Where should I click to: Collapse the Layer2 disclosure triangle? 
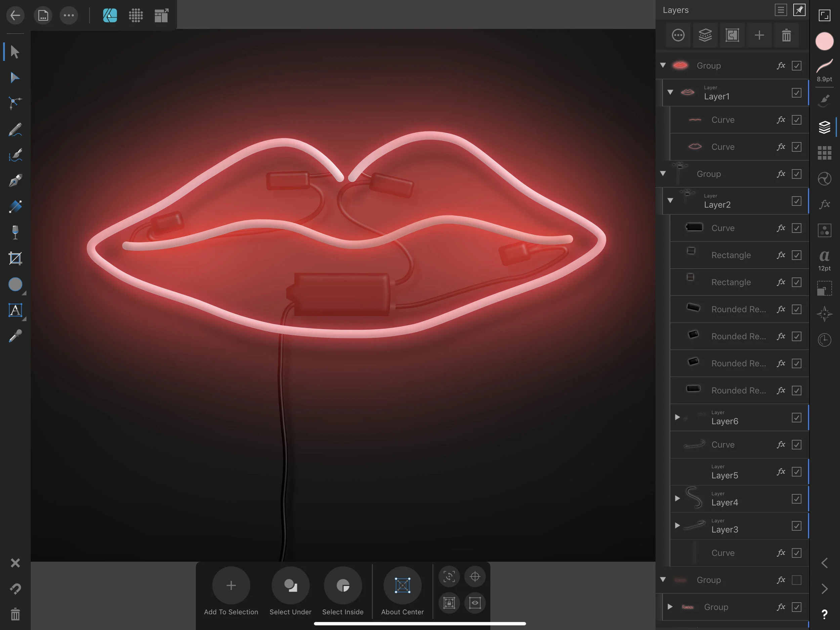point(670,201)
